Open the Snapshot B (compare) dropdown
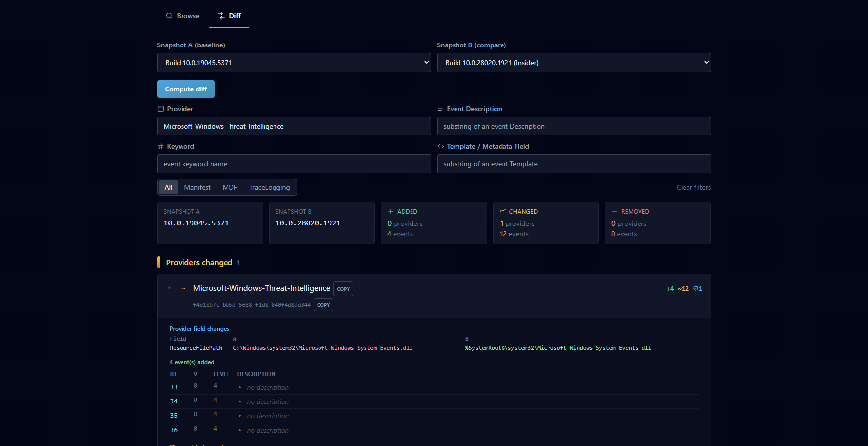Image resolution: width=868 pixels, height=446 pixels. pyautogui.click(x=574, y=63)
